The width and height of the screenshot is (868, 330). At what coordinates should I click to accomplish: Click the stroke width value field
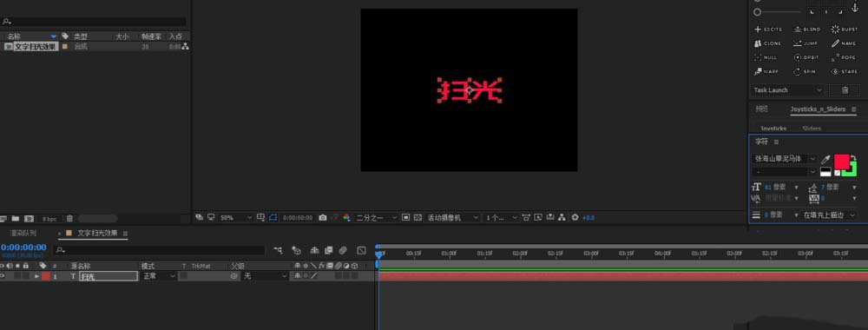click(774, 214)
